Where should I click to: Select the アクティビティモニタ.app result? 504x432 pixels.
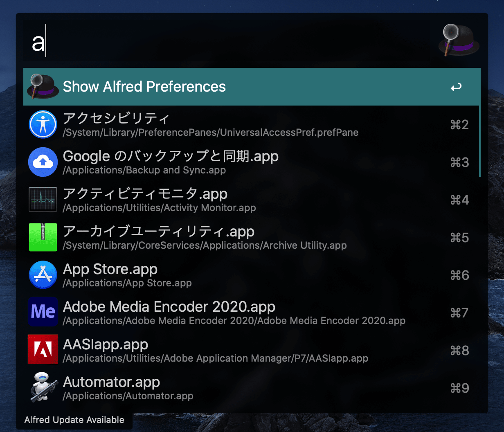(252, 200)
